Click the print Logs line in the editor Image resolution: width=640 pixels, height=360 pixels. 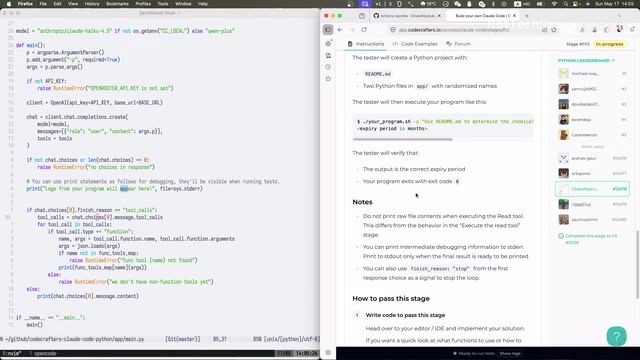(x=115, y=189)
